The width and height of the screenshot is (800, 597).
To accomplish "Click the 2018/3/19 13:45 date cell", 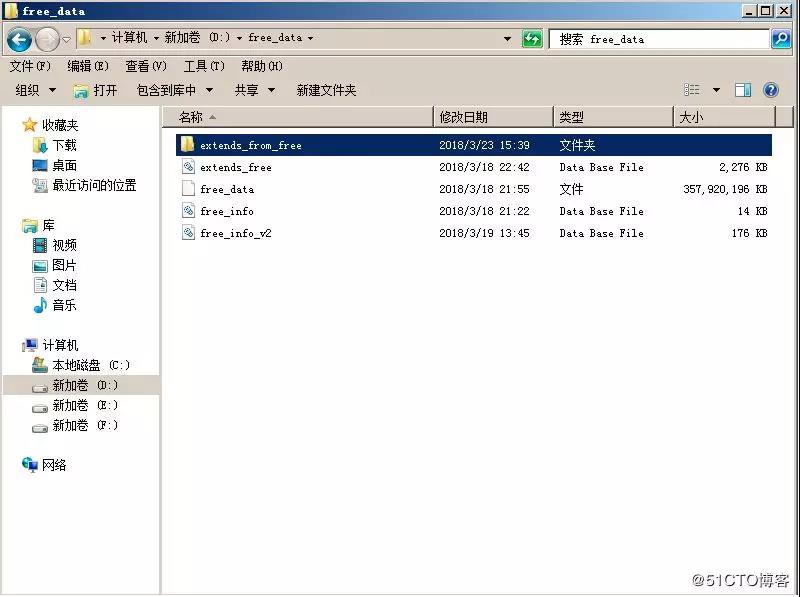I will click(x=484, y=233).
